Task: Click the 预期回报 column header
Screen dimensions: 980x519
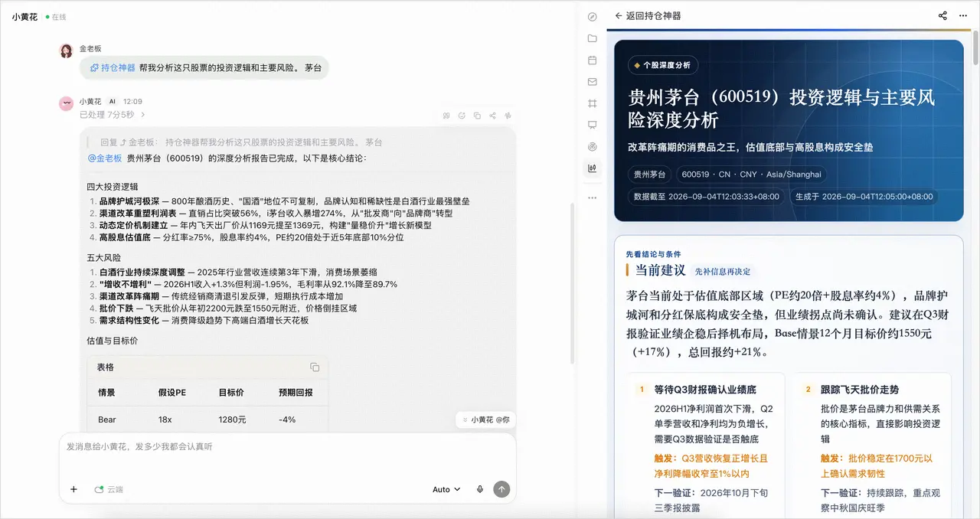Action: coord(296,392)
